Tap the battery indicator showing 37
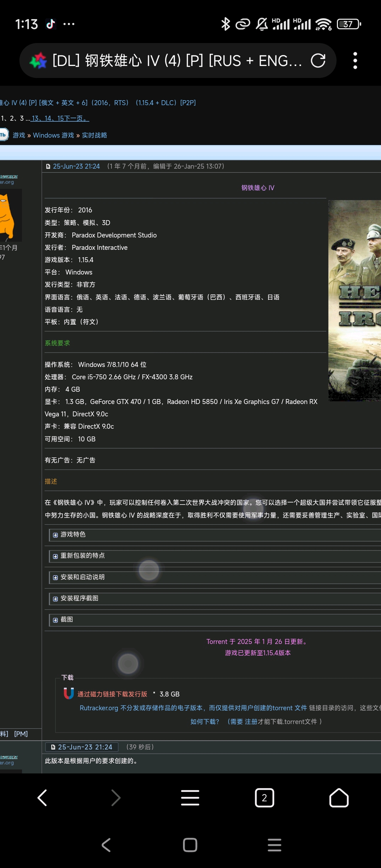Screen dimensions: 381x868 pyautogui.click(x=349, y=24)
